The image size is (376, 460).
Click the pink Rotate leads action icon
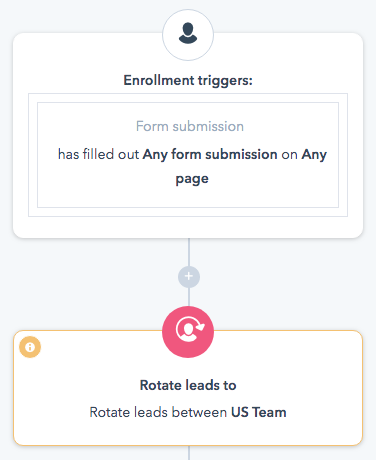188,332
